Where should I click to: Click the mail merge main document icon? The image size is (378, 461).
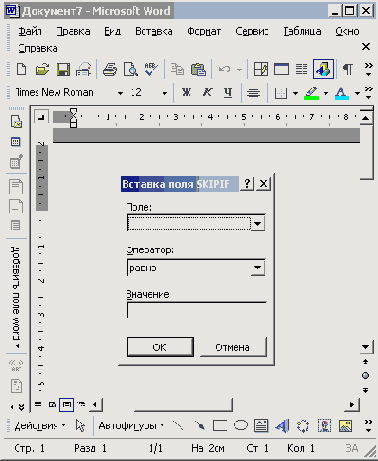pos(16,122)
